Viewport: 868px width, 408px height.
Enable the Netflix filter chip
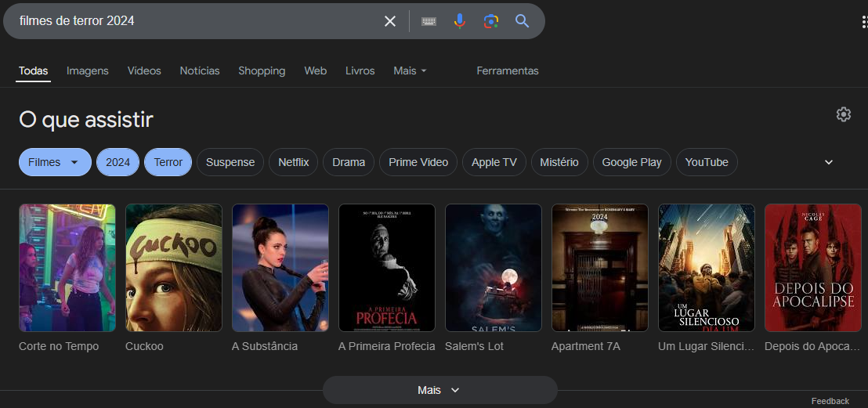pyautogui.click(x=294, y=162)
